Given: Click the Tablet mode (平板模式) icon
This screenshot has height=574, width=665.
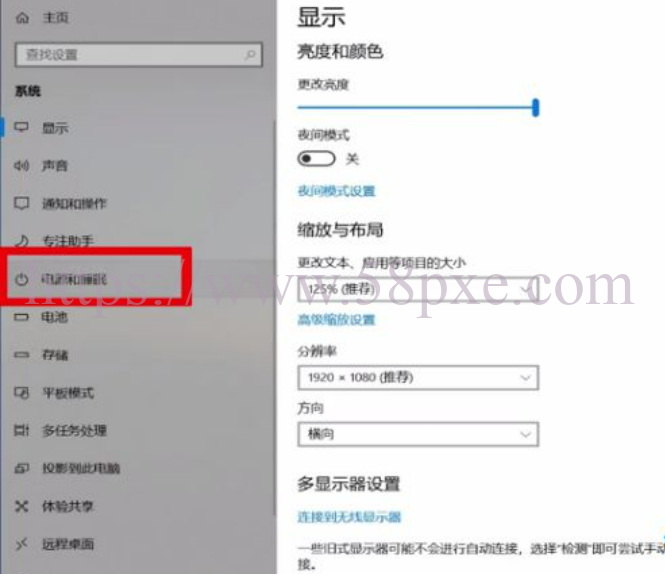Looking at the screenshot, I should point(21,392).
